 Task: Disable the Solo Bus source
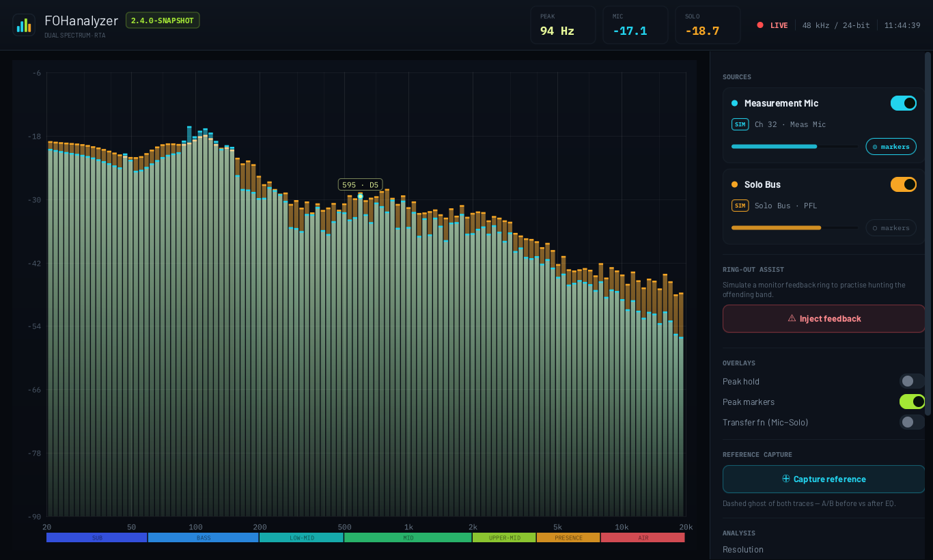(904, 184)
